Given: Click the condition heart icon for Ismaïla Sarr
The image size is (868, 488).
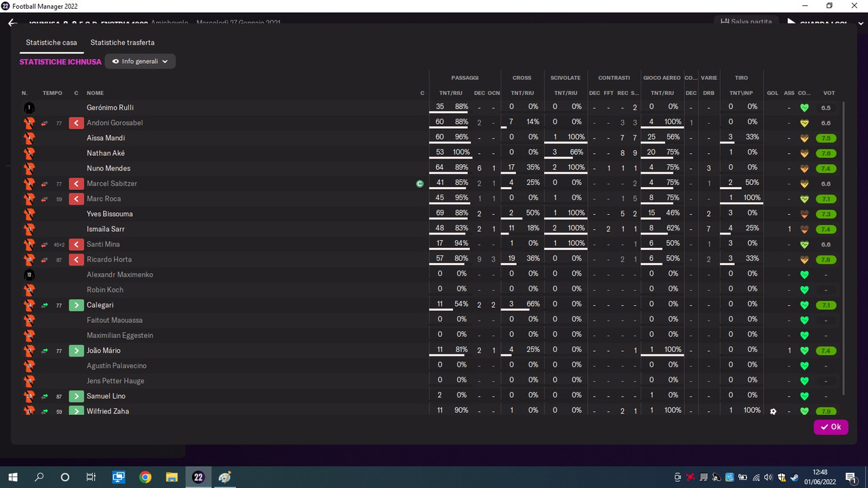Looking at the screenshot, I should point(805,229).
